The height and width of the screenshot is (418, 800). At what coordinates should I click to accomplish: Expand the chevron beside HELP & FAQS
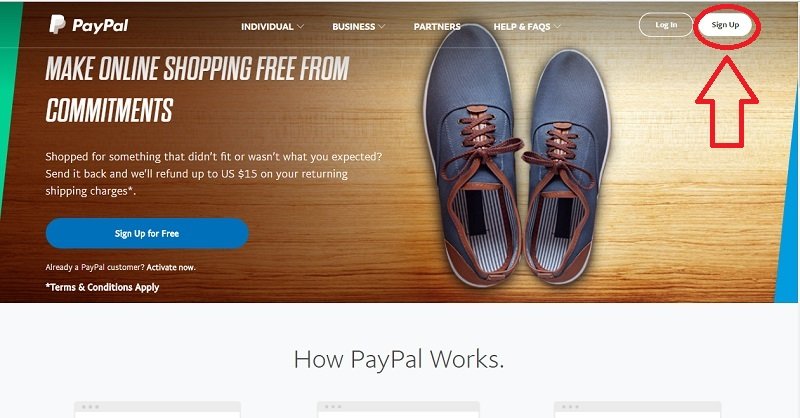[557, 27]
